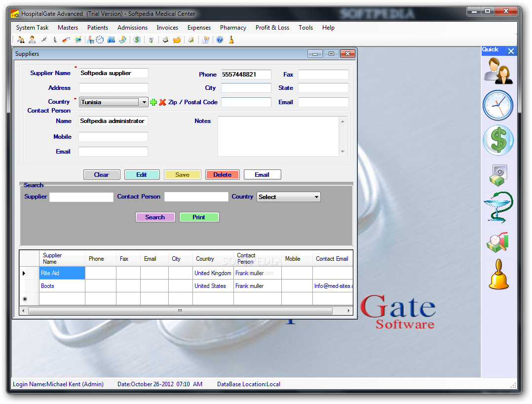Expand the Tunisia country dropdown

tap(144, 102)
